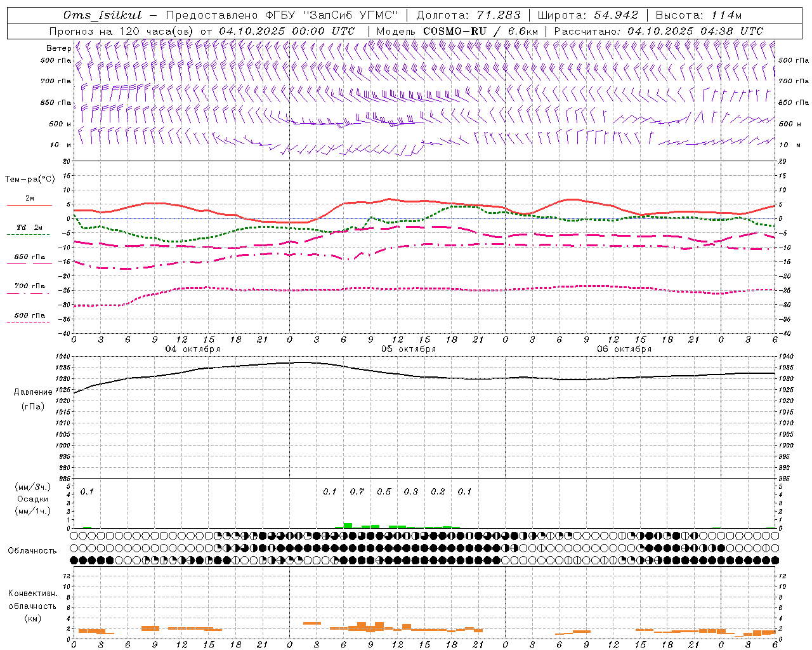Select the 04 октября date label
Image resolution: width=812 pixels, height=650 pixels.
click(193, 349)
